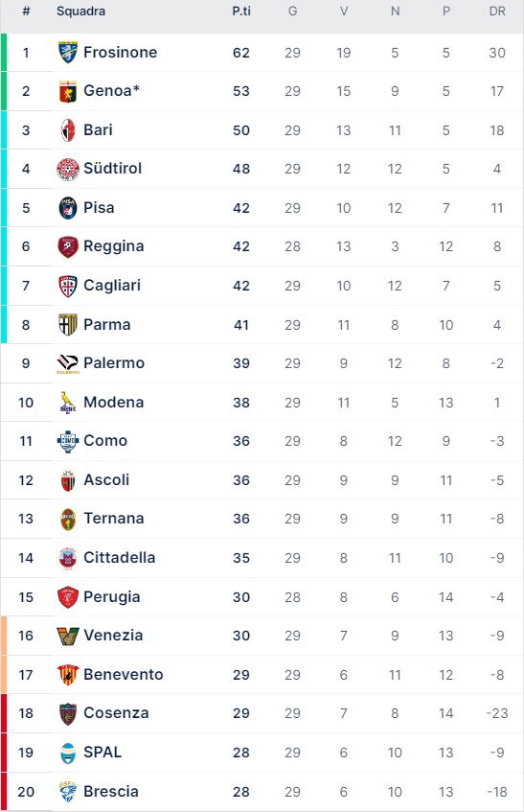The height and width of the screenshot is (812, 524).
Task: Select the V wins column header
Action: (x=344, y=11)
